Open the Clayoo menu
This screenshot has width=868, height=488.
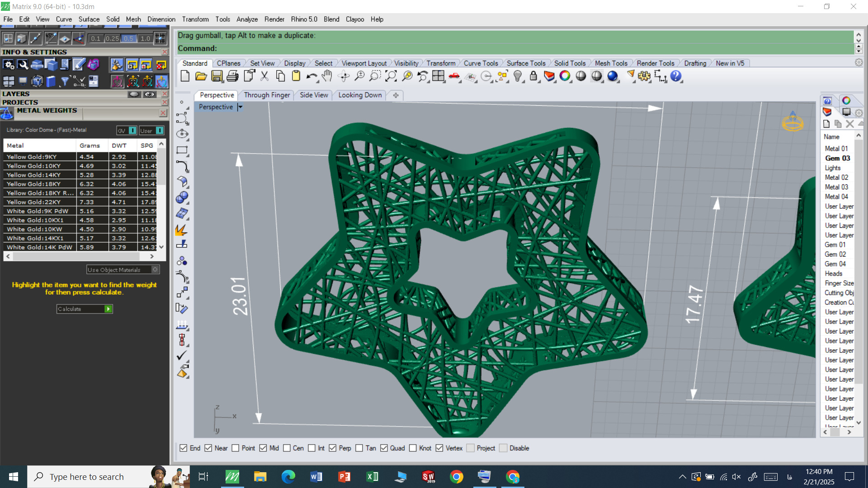click(x=355, y=19)
